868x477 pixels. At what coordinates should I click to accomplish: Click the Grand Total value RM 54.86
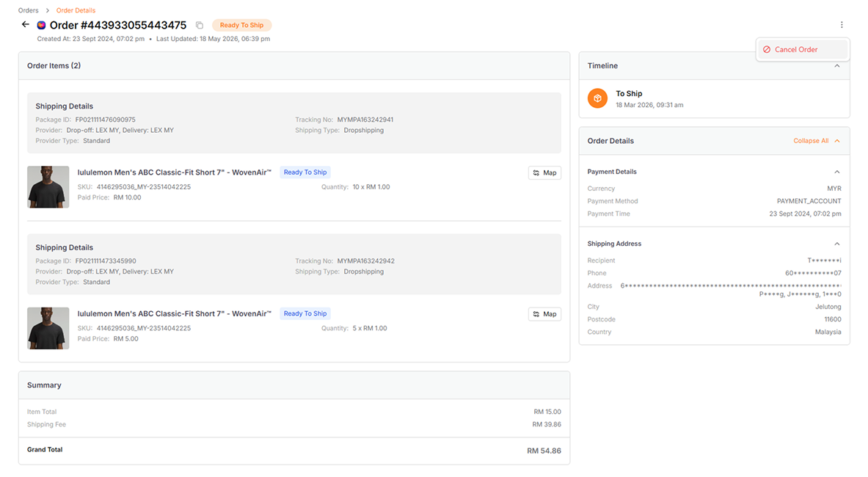(x=544, y=451)
